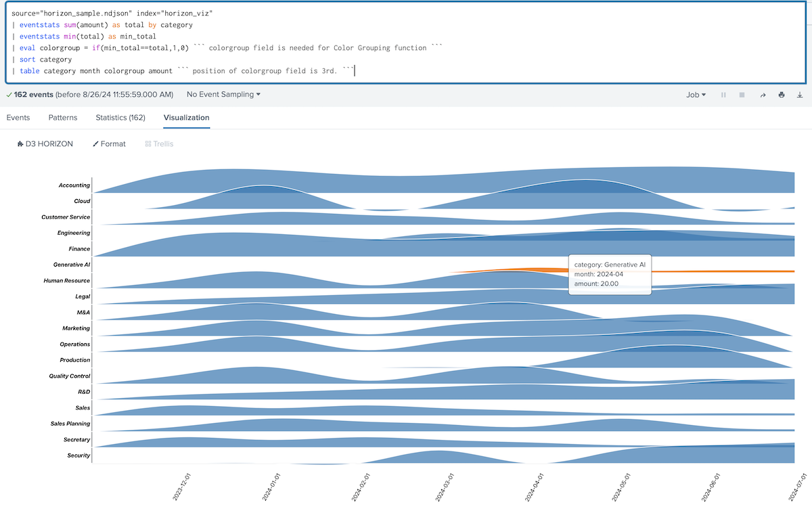Open the D3 HORIZON visualization picker
The image size is (812, 511).
(45, 144)
